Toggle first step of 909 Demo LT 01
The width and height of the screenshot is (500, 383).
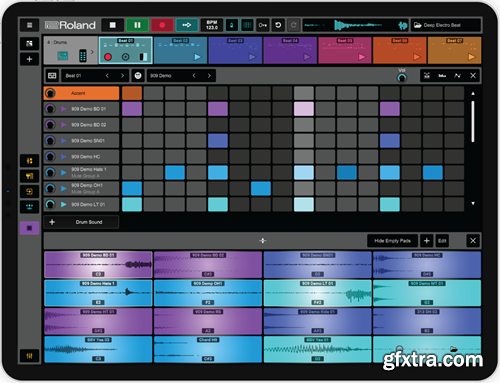(132, 204)
